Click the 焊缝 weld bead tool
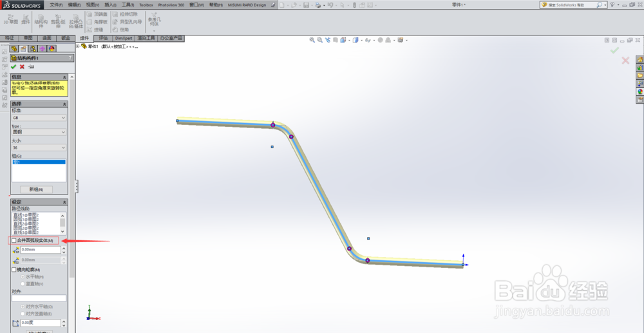 95,30
